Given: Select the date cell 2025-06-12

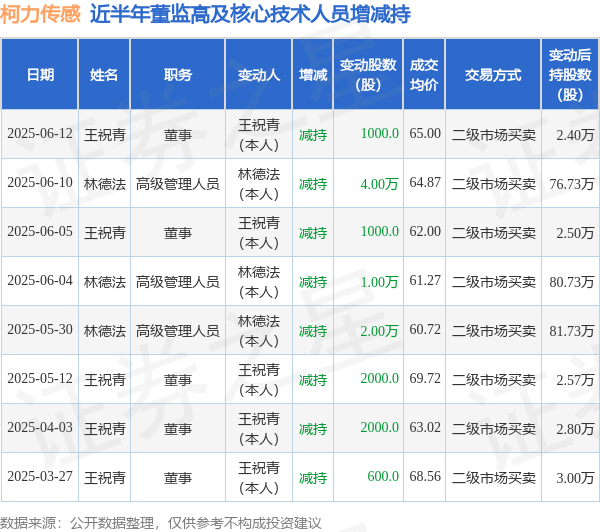Looking at the screenshot, I should point(40,134).
